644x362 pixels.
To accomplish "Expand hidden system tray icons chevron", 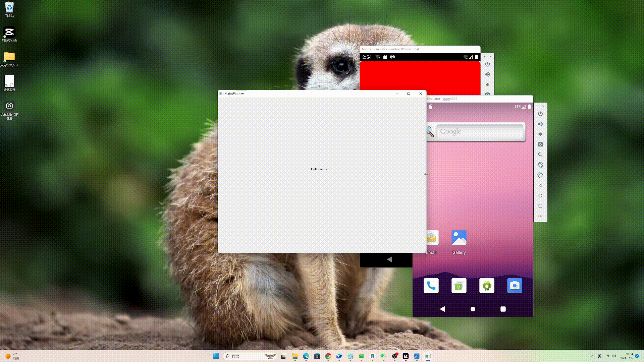I will [x=592, y=356].
